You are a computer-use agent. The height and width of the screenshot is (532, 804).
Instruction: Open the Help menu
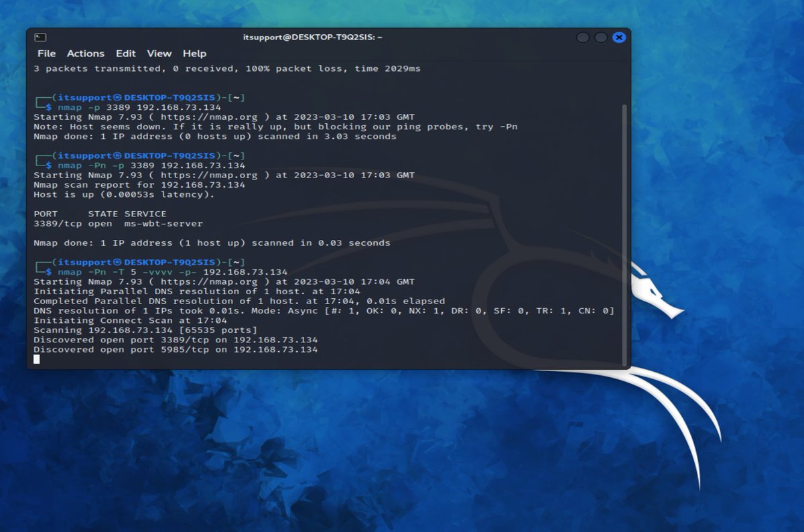[x=194, y=54]
